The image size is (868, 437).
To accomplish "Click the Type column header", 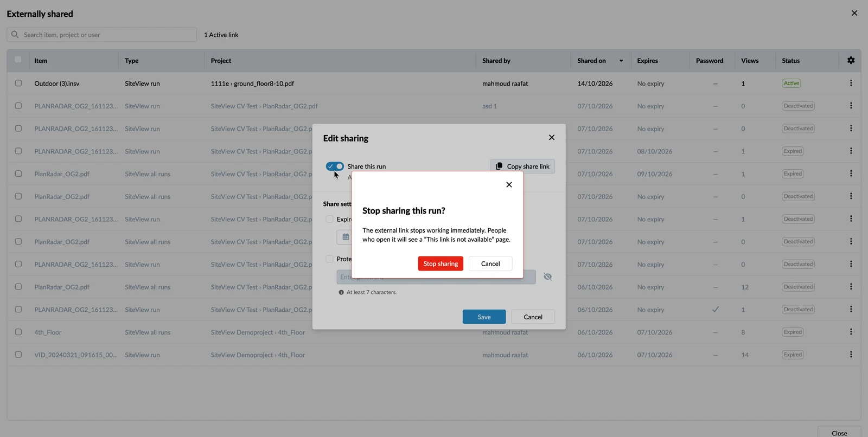I will tap(132, 61).
